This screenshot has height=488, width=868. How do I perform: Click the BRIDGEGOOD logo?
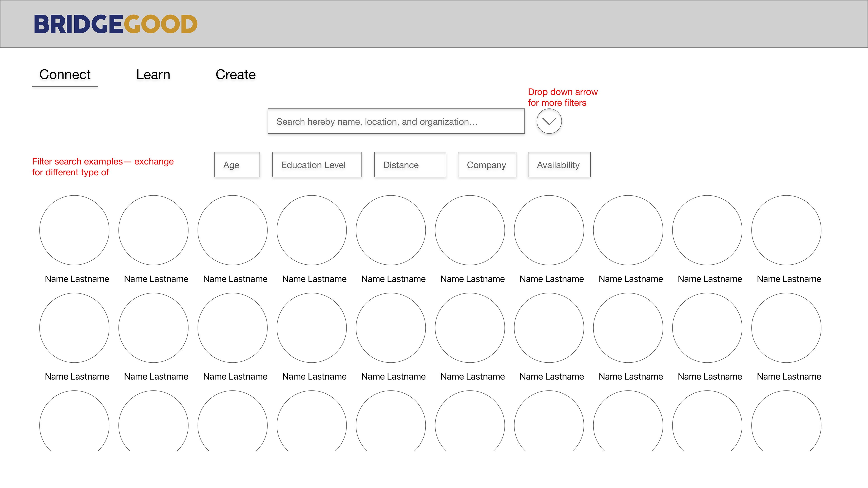pyautogui.click(x=116, y=24)
